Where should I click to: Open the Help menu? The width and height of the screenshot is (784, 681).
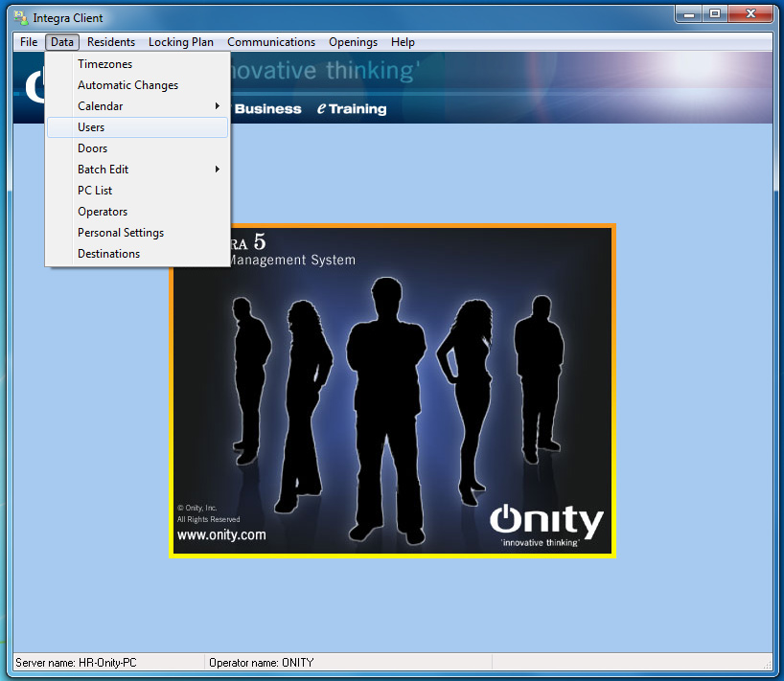pyautogui.click(x=403, y=42)
